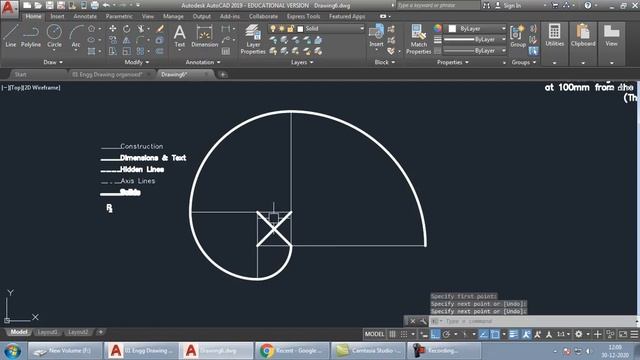Expand the Modify panel
The width and height of the screenshot is (640, 360).
pos(137,62)
